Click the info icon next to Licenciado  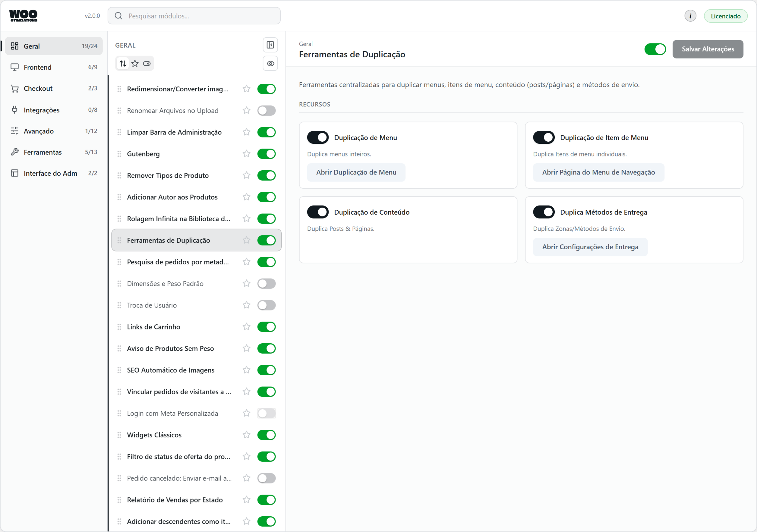[x=690, y=16]
